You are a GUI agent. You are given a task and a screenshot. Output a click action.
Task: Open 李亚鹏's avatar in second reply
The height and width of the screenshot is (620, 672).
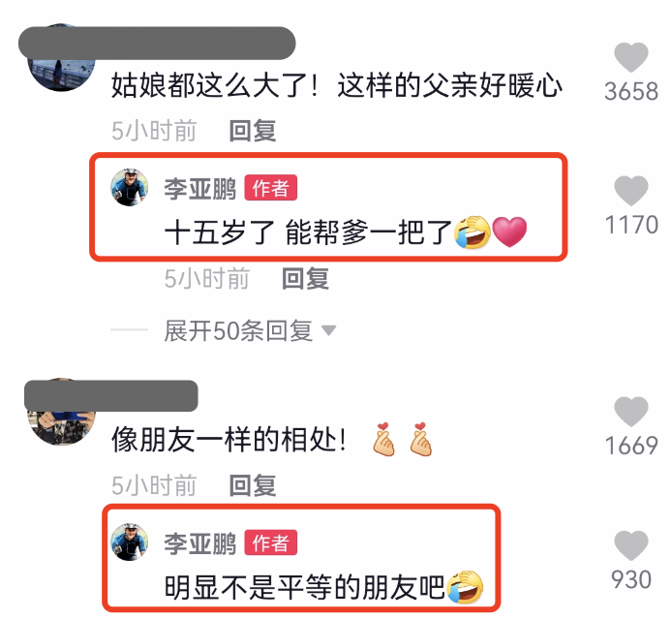tap(130, 542)
